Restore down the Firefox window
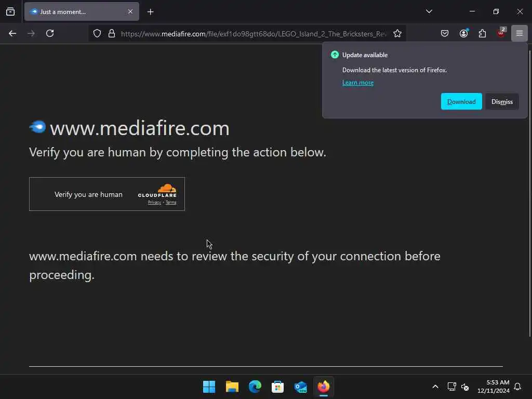Viewport: 532px width, 399px height. pyautogui.click(x=496, y=11)
